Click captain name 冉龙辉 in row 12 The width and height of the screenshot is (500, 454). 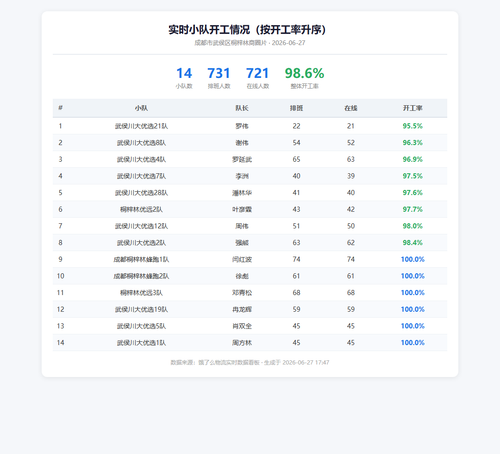pos(242,309)
